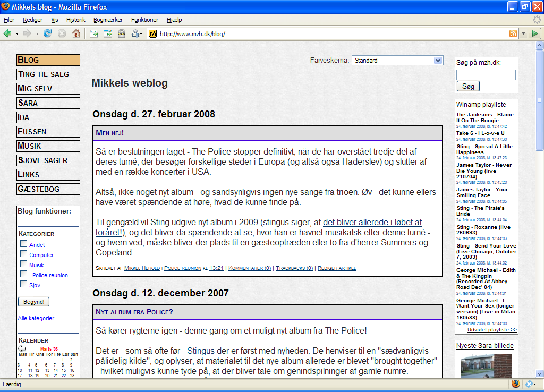Image resolution: width=544 pixels, height=392 pixels.
Task: Open the Historik menu
Action: point(75,20)
